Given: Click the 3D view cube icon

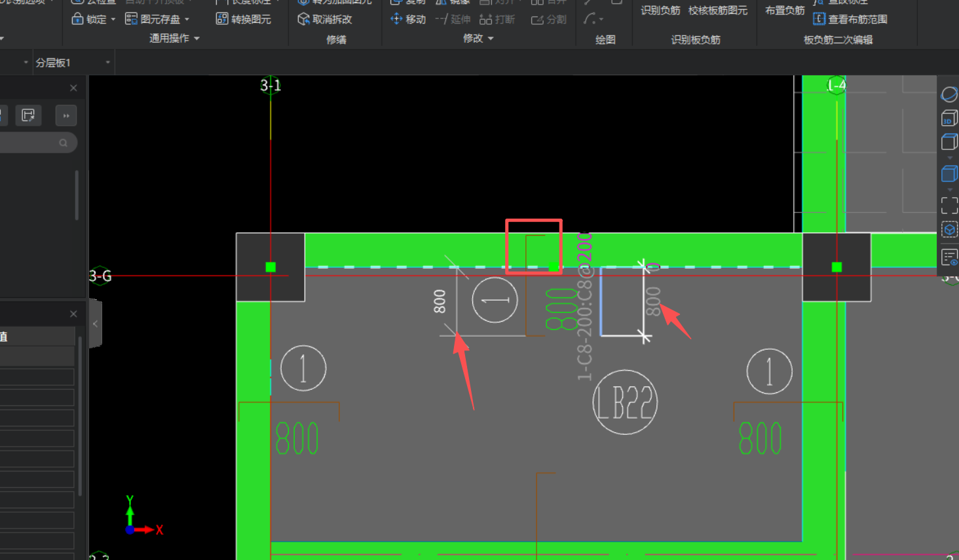Looking at the screenshot, I should [949, 119].
